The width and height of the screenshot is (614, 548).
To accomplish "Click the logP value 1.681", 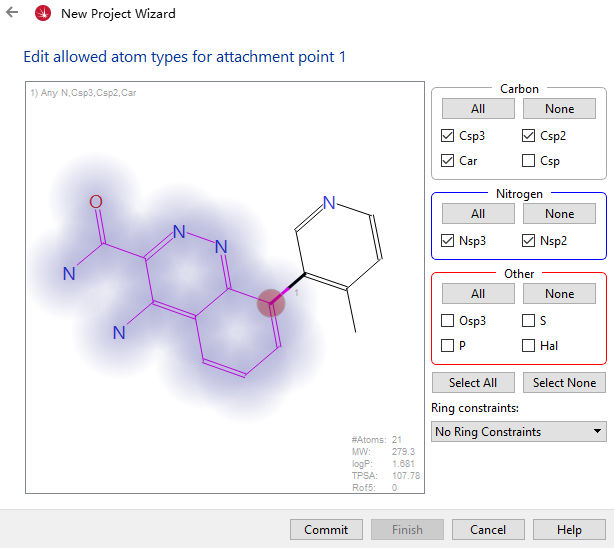I will (403, 464).
